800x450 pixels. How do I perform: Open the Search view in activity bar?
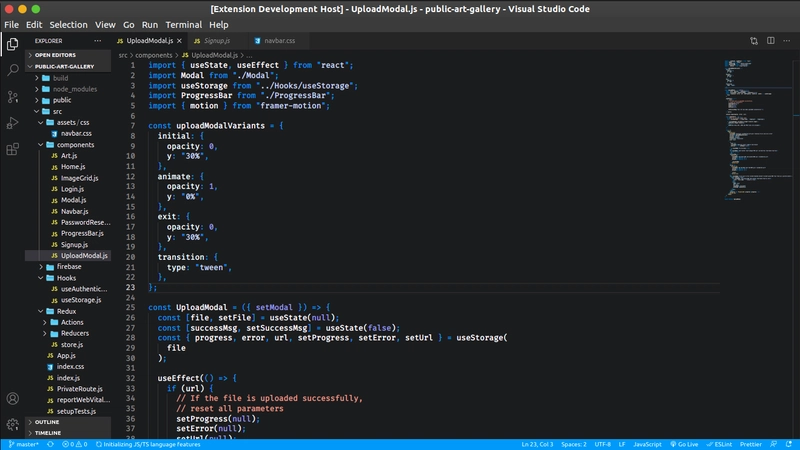coord(13,70)
